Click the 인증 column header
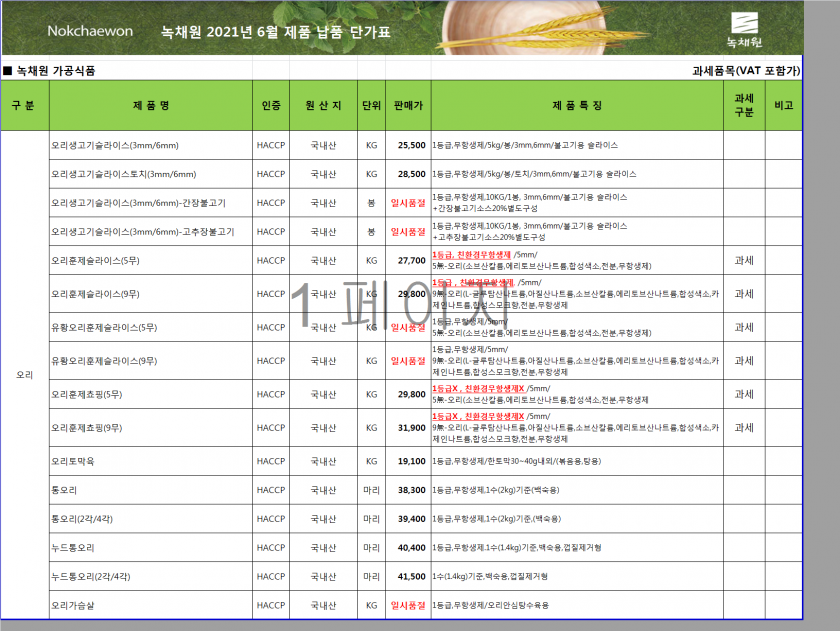This screenshot has height=631, width=840. point(271,106)
